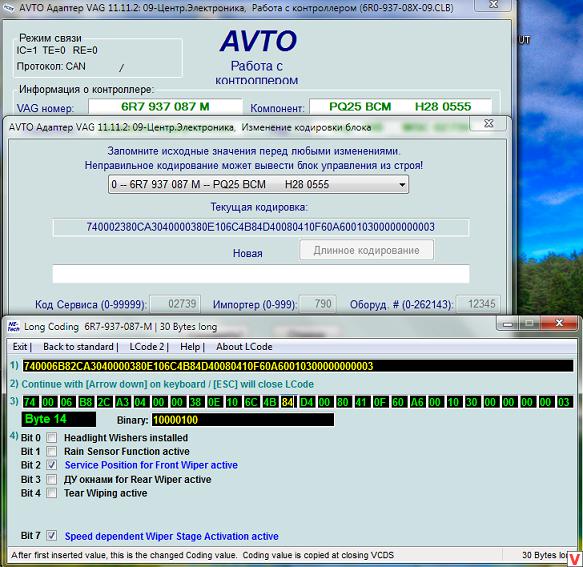Select byte 6C in the byte row
Screen dimensions: 583x567
tap(251, 402)
